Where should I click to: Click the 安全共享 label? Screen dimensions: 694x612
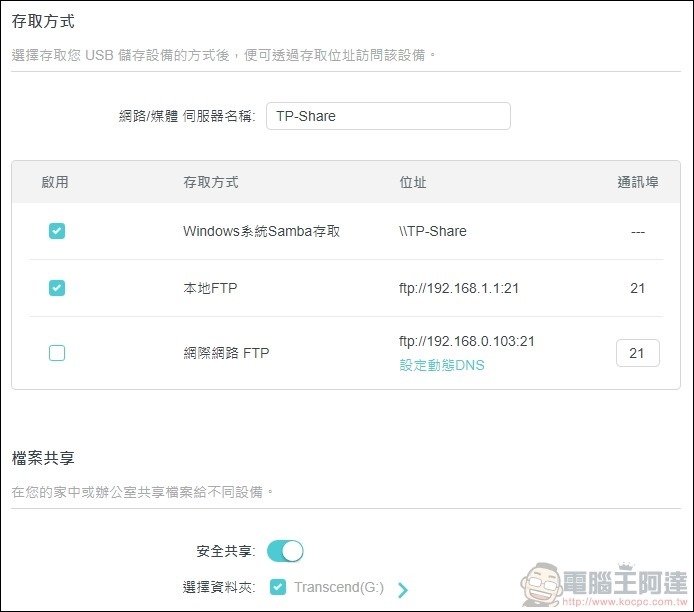pyautogui.click(x=225, y=551)
